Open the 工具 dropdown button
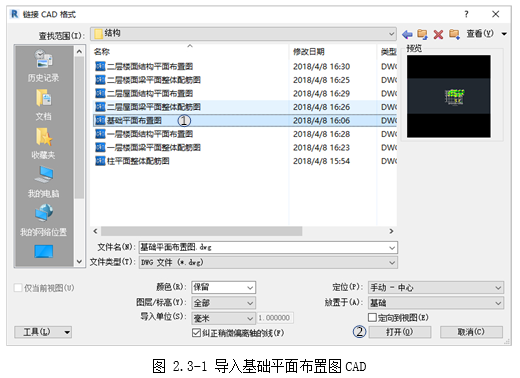This screenshot has width=520, height=378. pos(43,332)
